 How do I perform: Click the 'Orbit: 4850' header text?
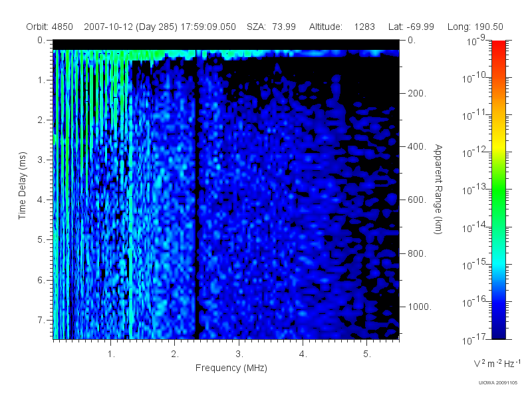(x=49, y=27)
